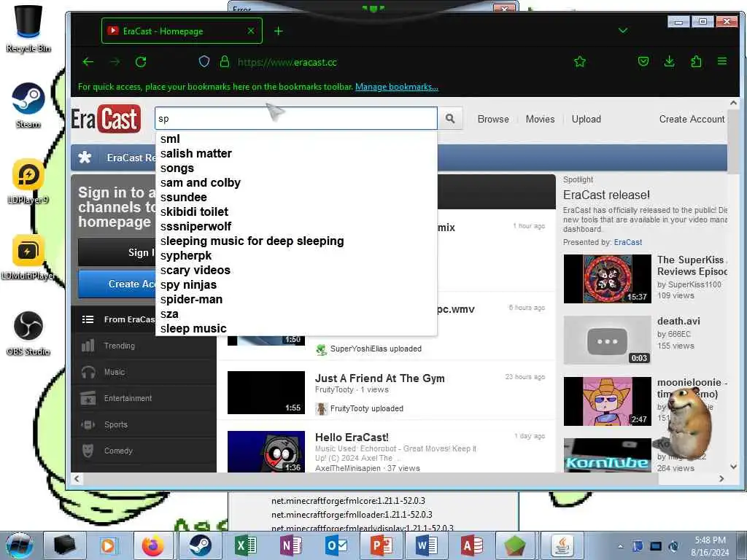The height and width of the screenshot is (560, 747).
Task: Click the page's vertical scrollbar down arrow
Action: pos(733,466)
